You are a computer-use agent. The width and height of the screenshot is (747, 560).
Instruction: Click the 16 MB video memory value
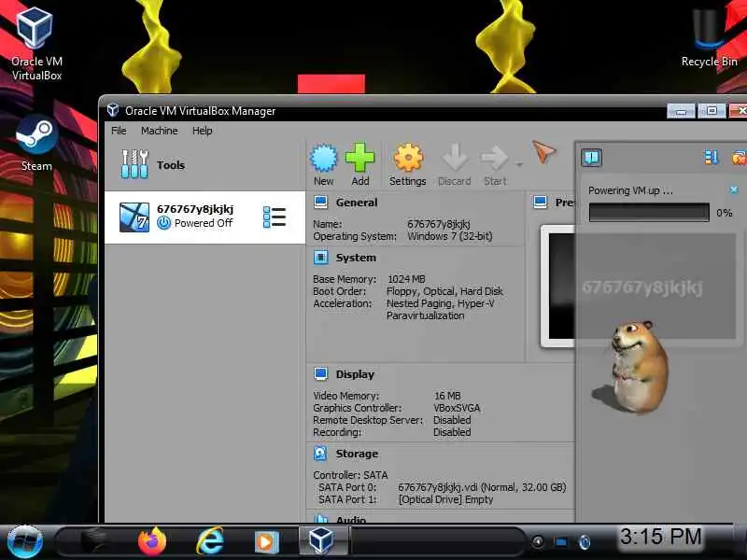pyautogui.click(x=447, y=396)
